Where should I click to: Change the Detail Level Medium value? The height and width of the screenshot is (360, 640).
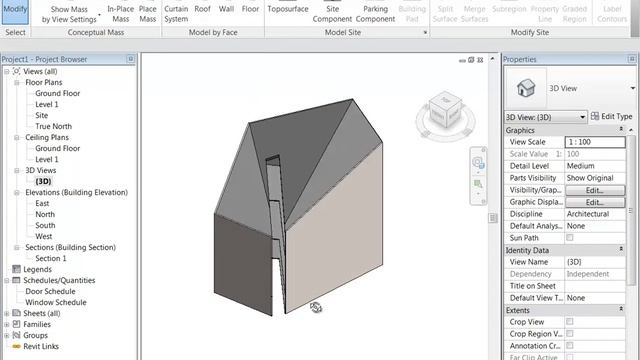click(x=595, y=166)
